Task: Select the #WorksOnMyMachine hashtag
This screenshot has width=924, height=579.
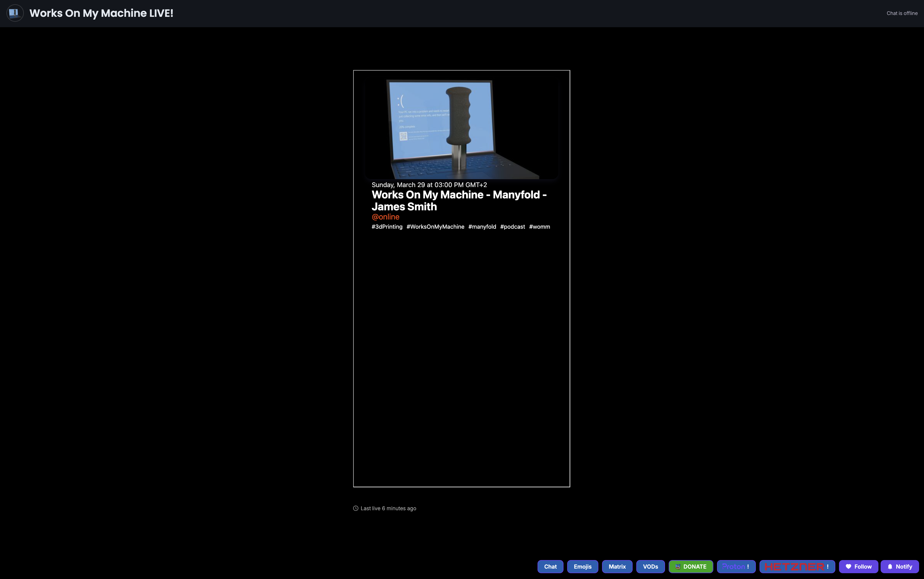Action: coord(435,227)
